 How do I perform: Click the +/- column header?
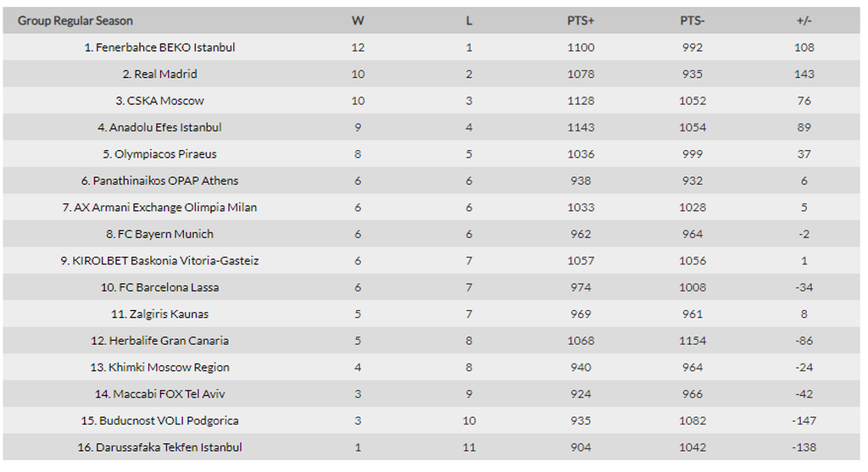click(x=804, y=21)
